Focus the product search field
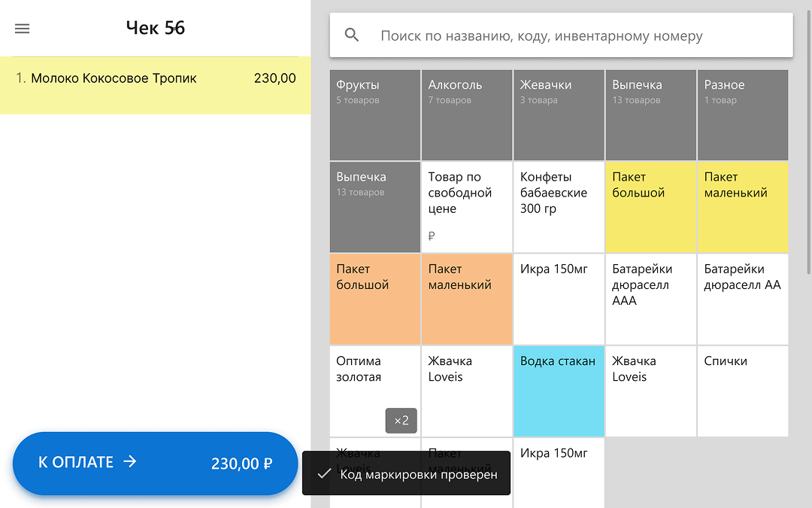This screenshot has height=508, width=812. point(562,35)
